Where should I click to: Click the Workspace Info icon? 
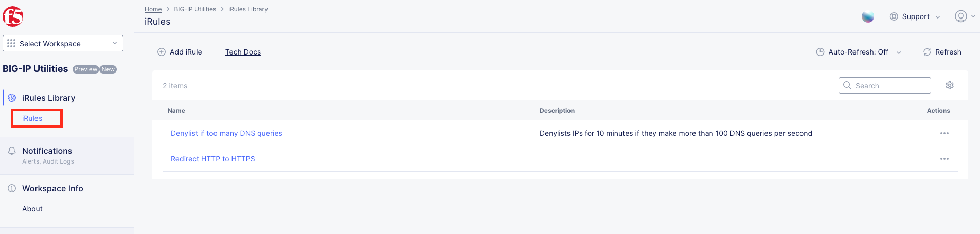tap(12, 188)
